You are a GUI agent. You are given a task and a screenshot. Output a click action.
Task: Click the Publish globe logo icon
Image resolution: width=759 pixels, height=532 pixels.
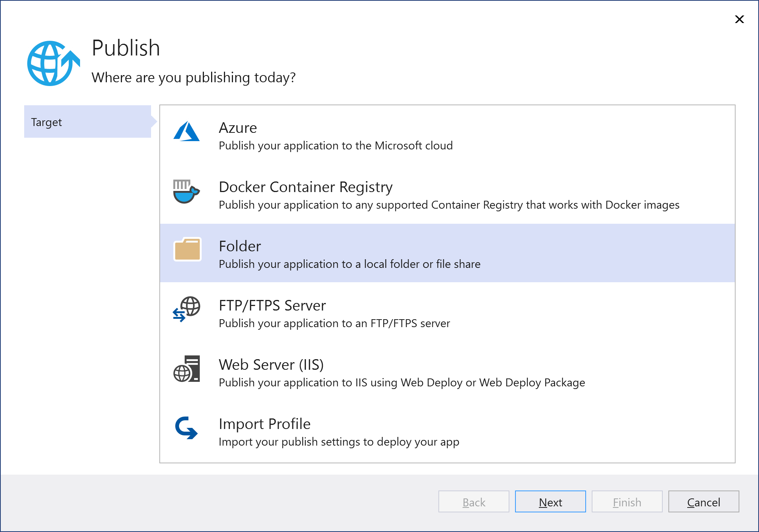pyautogui.click(x=53, y=63)
